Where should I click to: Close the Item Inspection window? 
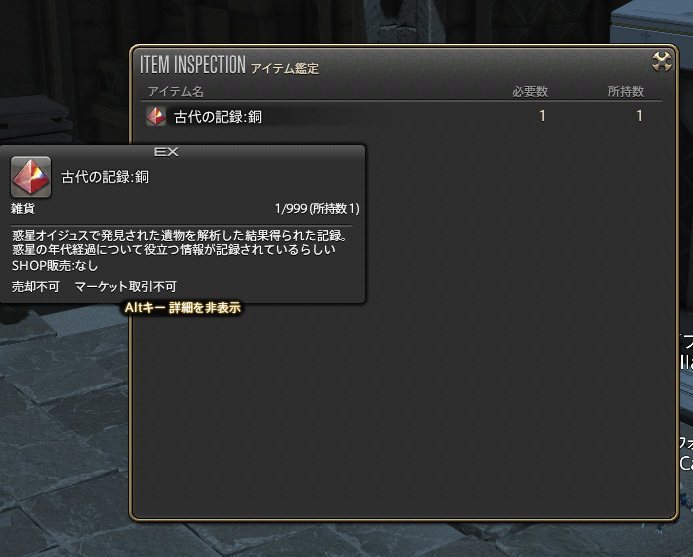coord(662,61)
